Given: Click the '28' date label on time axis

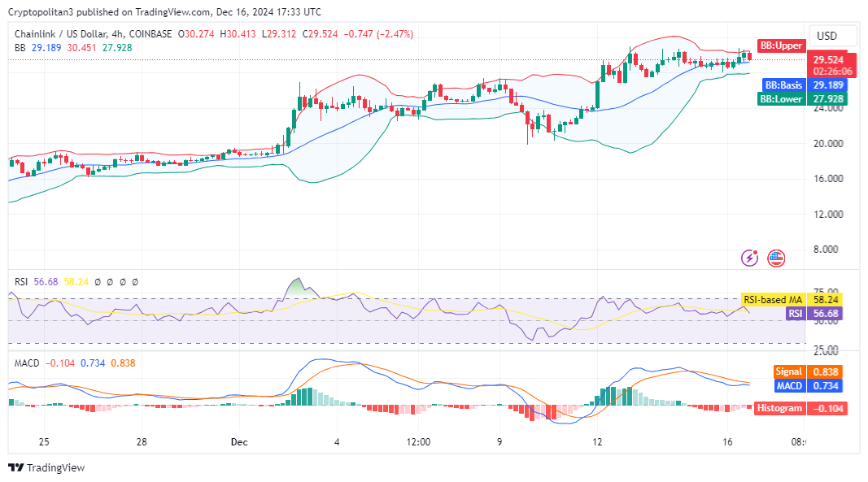Looking at the screenshot, I should point(142,441).
